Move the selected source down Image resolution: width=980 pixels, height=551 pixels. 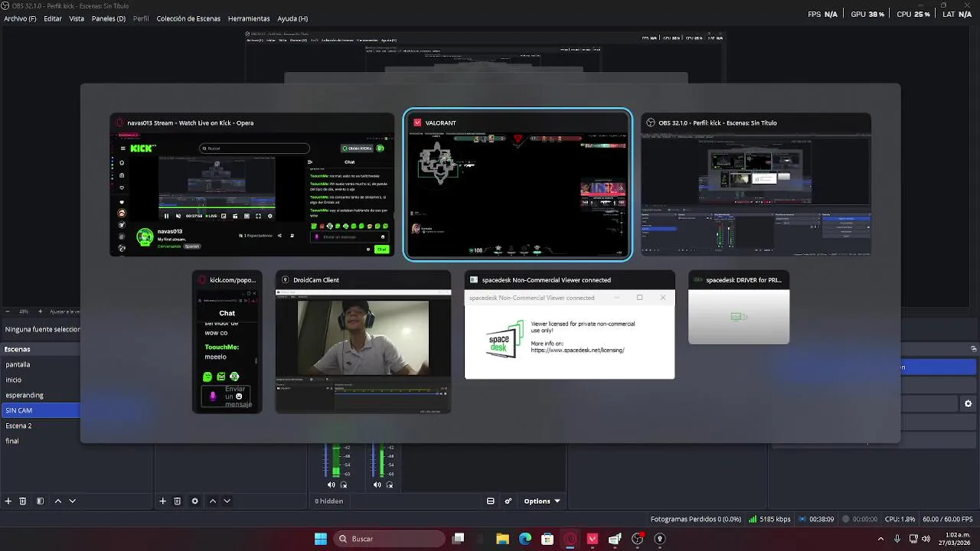coord(227,501)
